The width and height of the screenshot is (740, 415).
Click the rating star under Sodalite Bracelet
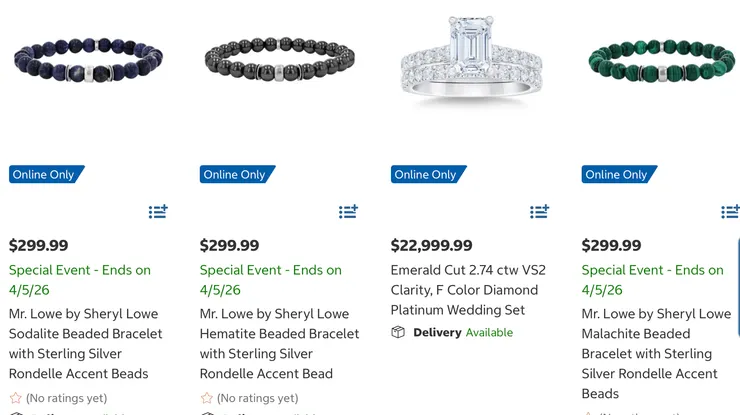pos(16,397)
